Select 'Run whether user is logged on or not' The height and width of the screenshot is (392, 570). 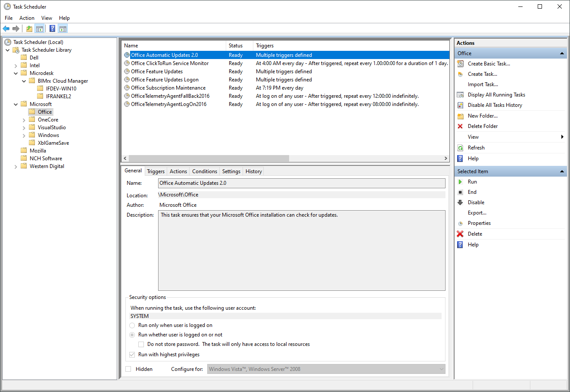(x=132, y=335)
